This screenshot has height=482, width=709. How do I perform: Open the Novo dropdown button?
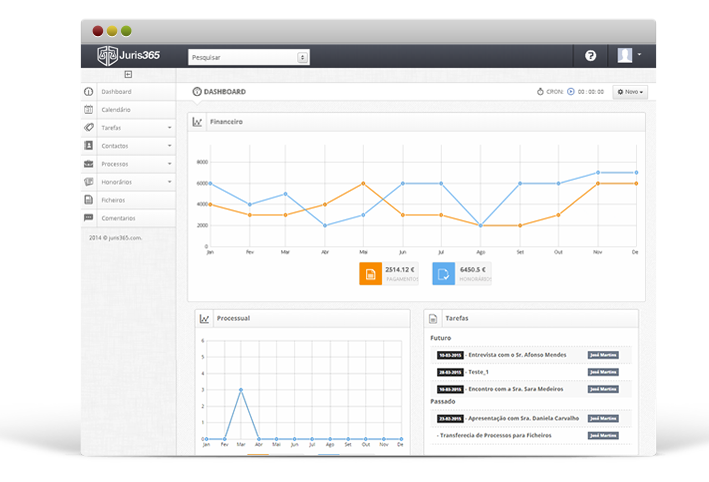coord(630,92)
